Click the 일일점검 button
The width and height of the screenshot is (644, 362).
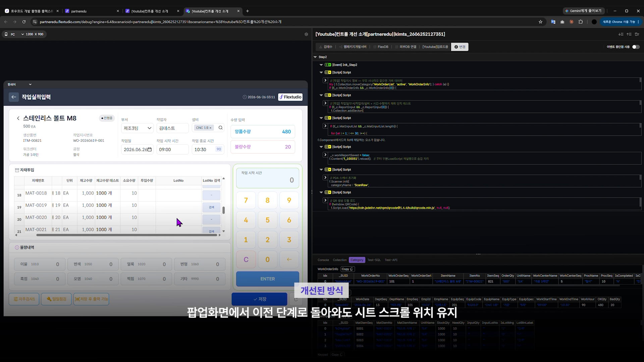(56, 299)
